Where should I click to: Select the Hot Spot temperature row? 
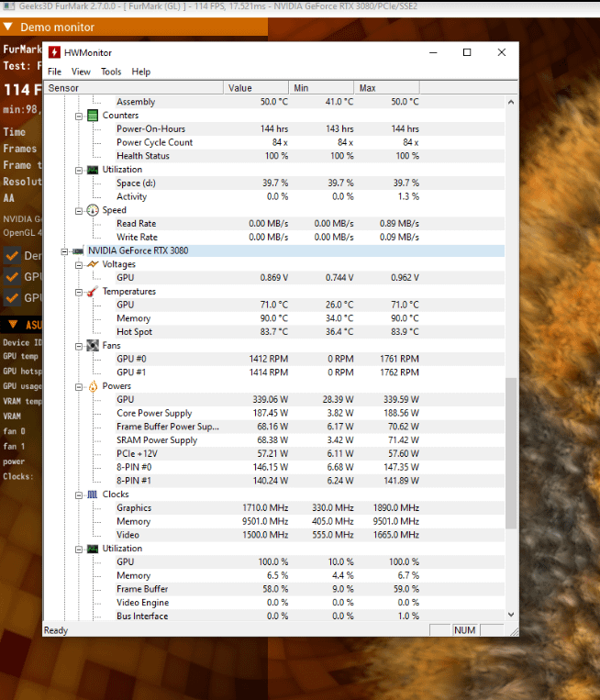[309, 332]
